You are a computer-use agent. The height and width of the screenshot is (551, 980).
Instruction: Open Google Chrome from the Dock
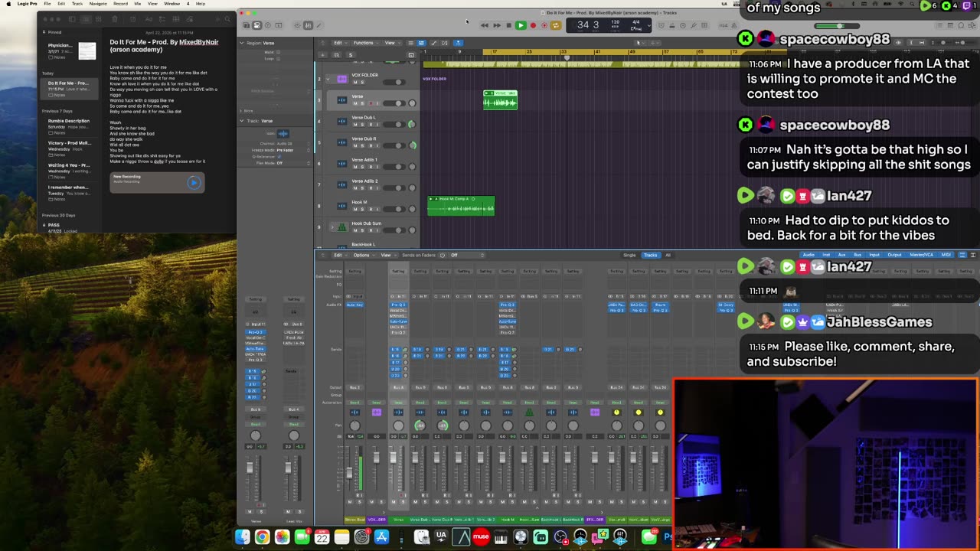click(262, 537)
